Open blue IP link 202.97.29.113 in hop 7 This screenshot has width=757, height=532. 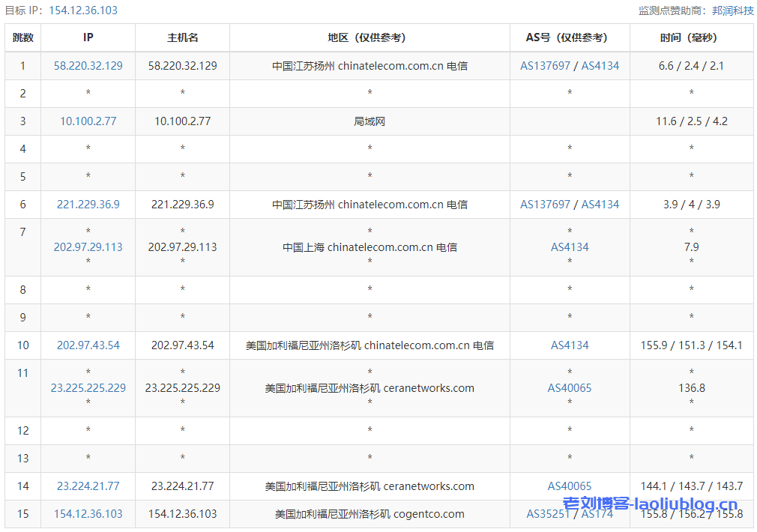pyautogui.click(x=88, y=247)
